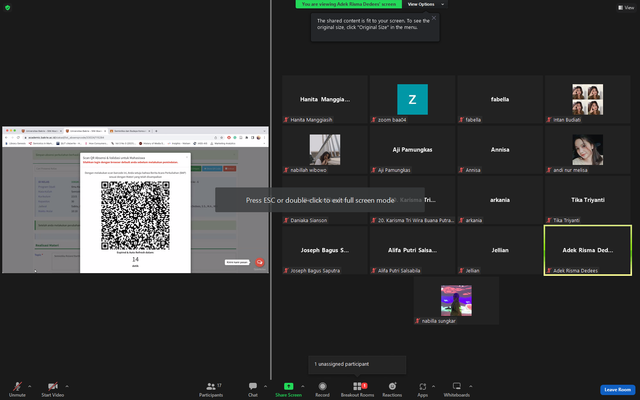The image size is (640, 400).
Task: Select Joseph Bagus Saputra's tile
Action: (x=325, y=250)
